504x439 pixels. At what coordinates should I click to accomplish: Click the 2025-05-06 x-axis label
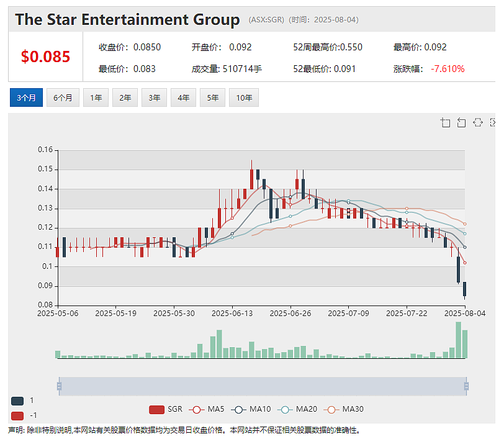point(58,313)
